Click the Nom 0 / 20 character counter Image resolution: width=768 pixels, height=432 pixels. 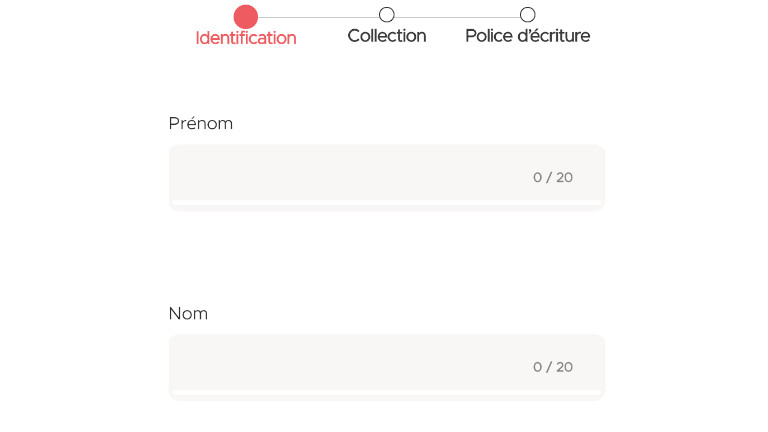pyautogui.click(x=552, y=367)
